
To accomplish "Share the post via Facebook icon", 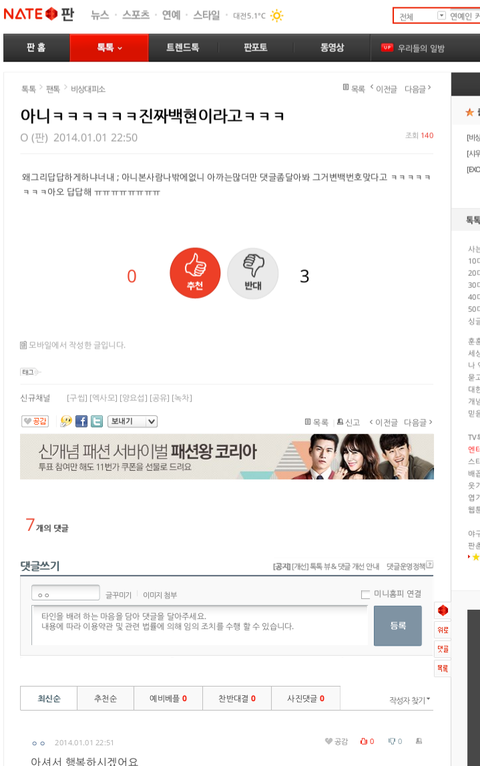I will [82, 421].
